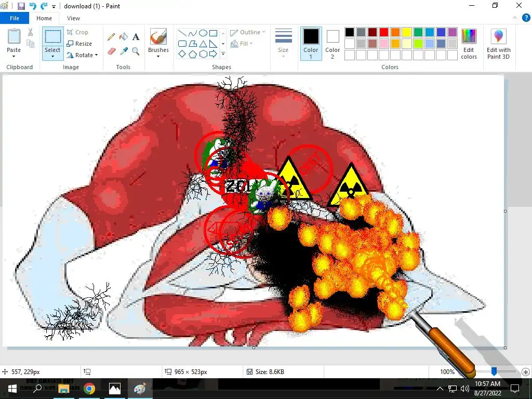Viewport: 532px width, 399px height.
Task: Choose the Magnifier tool
Action: pos(136,51)
